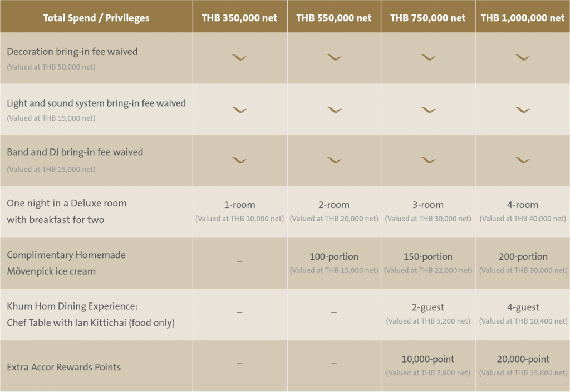
Task: Click Light and sound checkmark under THB 550,000
Action: [334, 110]
